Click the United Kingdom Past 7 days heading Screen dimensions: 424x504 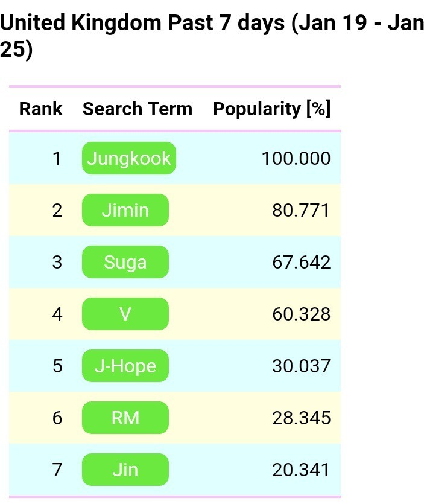[x=212, y=37]
